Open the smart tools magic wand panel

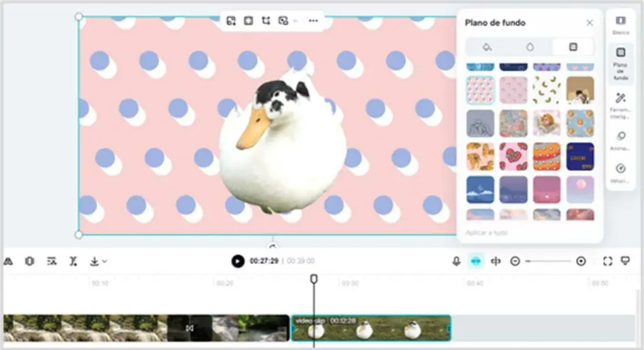pos(620,102)
